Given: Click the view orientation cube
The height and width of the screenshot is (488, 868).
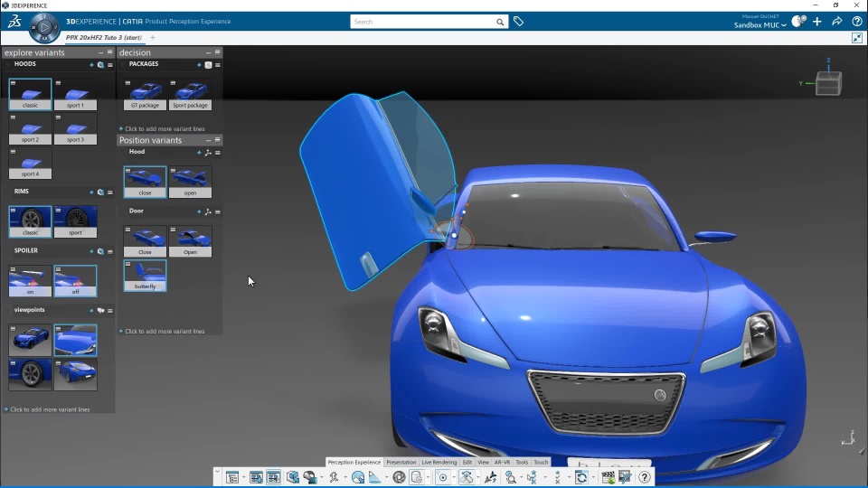Looking at the screenshot, I should (x=828, y=83).
